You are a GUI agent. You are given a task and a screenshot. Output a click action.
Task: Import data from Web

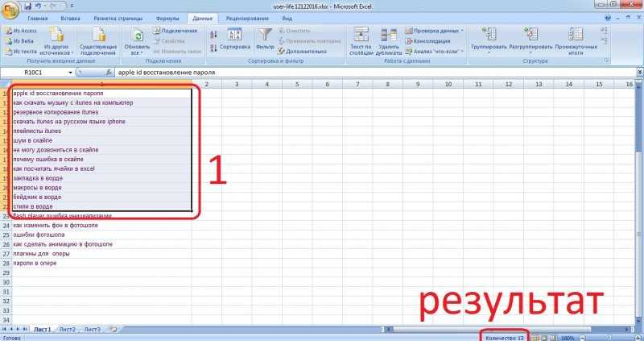pos(19,41)
